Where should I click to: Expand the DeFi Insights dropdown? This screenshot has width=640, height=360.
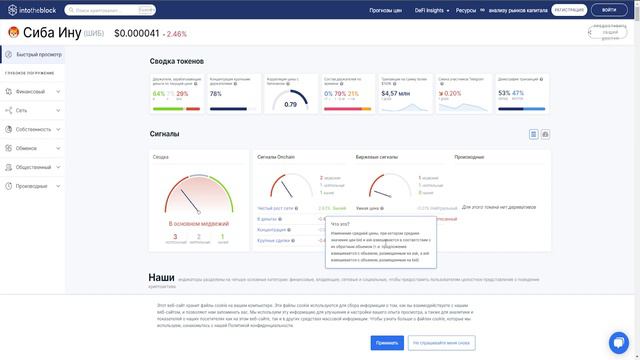(432, 10)
